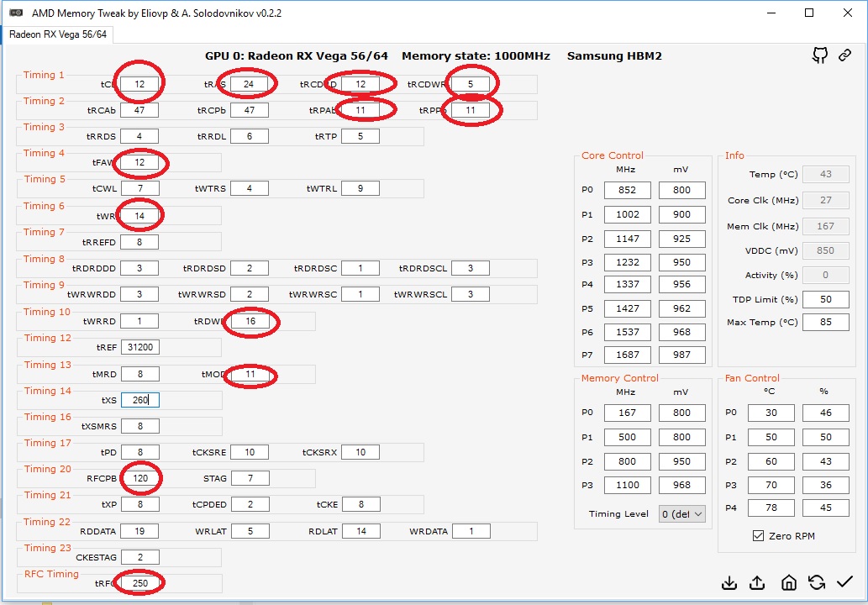
Task: Click the tRDWR field showing 16
Action: click(250, 321)
